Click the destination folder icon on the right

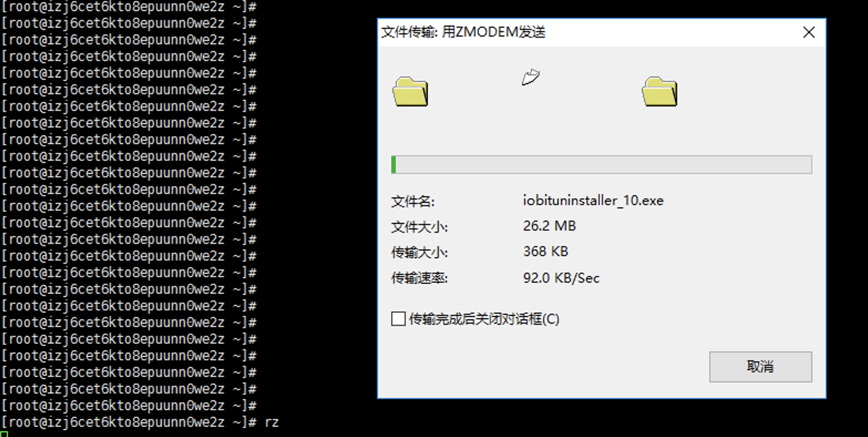660,92
